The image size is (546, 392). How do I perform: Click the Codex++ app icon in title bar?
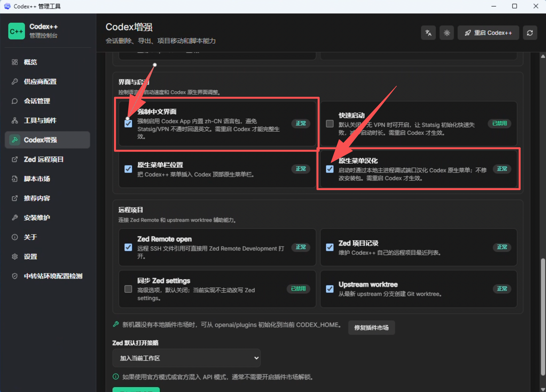[7, 6]
